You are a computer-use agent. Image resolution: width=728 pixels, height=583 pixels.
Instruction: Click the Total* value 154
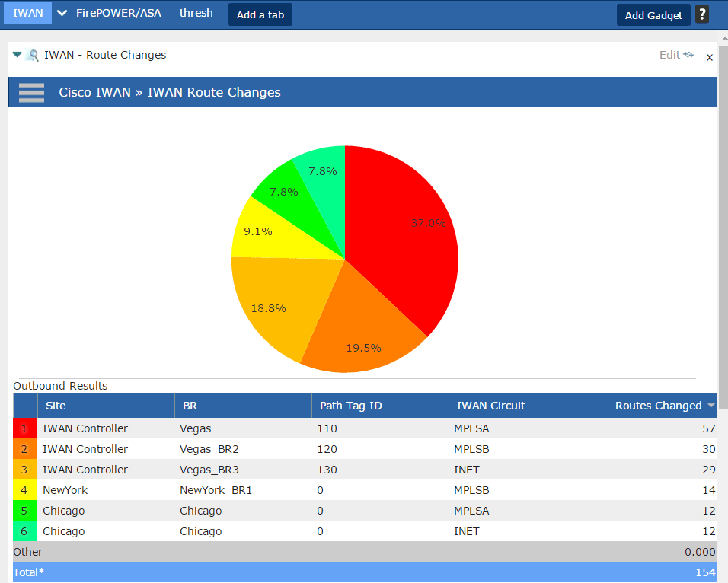(x=705, y=572)
